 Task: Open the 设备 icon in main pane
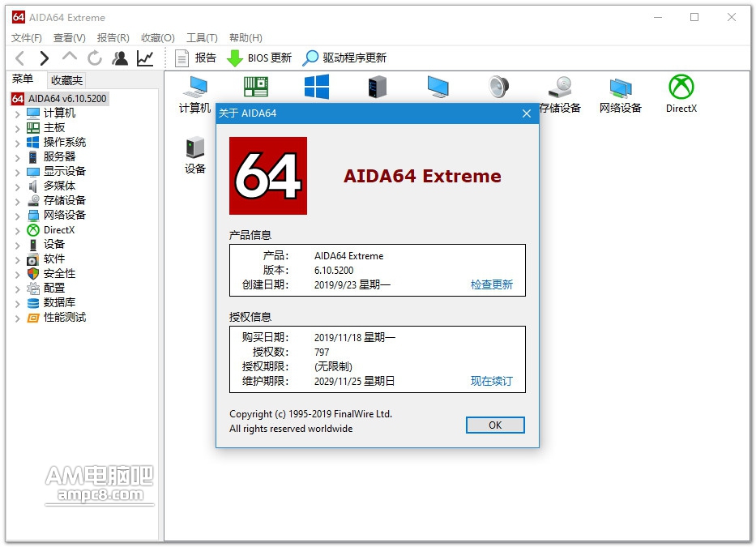point(195,156)
